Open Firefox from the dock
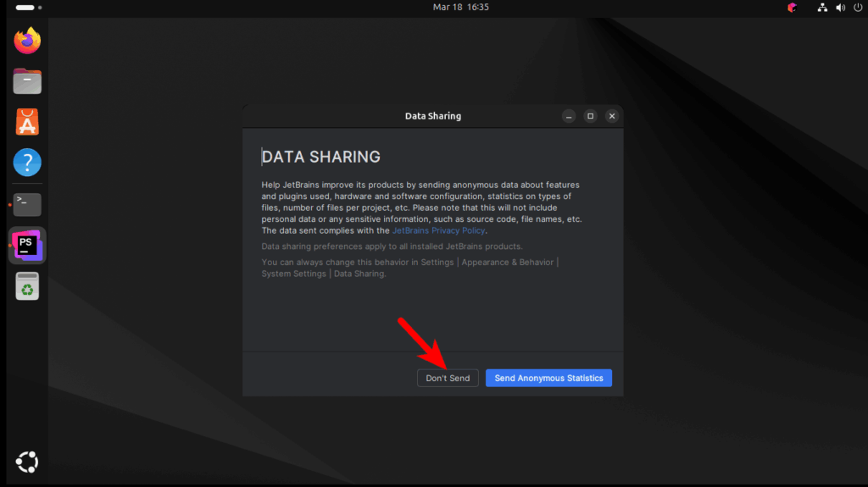This screenshot has height=487, width=868. point(27,41)
